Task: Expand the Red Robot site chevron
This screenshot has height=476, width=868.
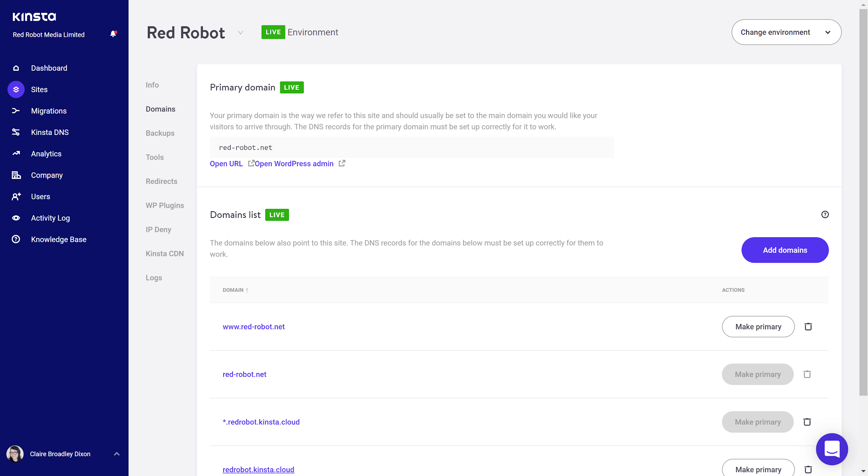Action: [240, 33]
